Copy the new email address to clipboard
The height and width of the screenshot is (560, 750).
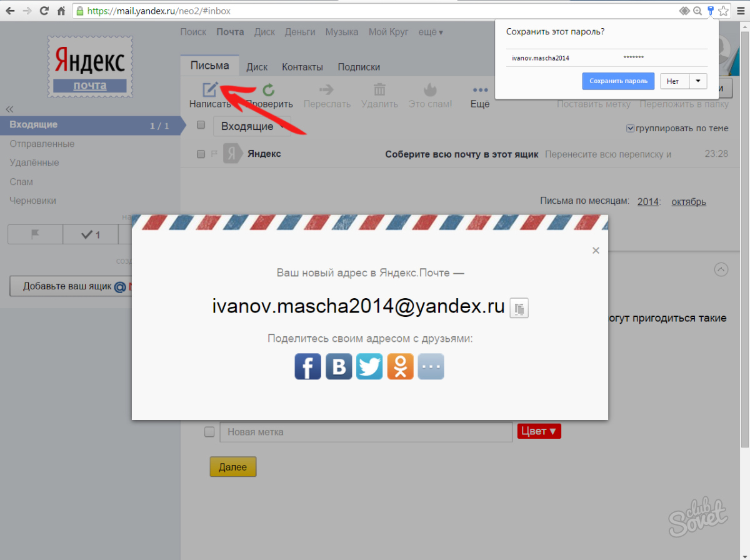[519, 307]
